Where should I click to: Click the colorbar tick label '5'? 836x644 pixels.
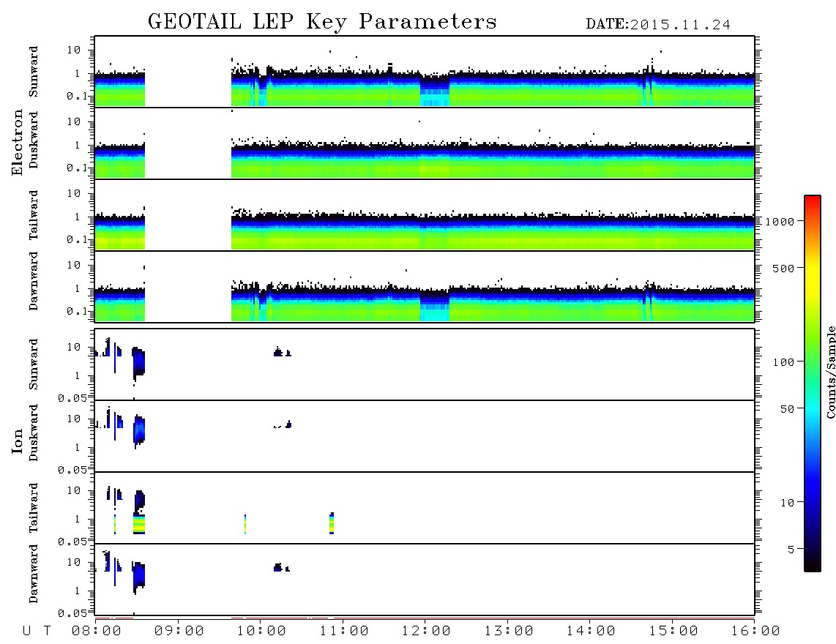pyautogui.click(x=791, y=550)
